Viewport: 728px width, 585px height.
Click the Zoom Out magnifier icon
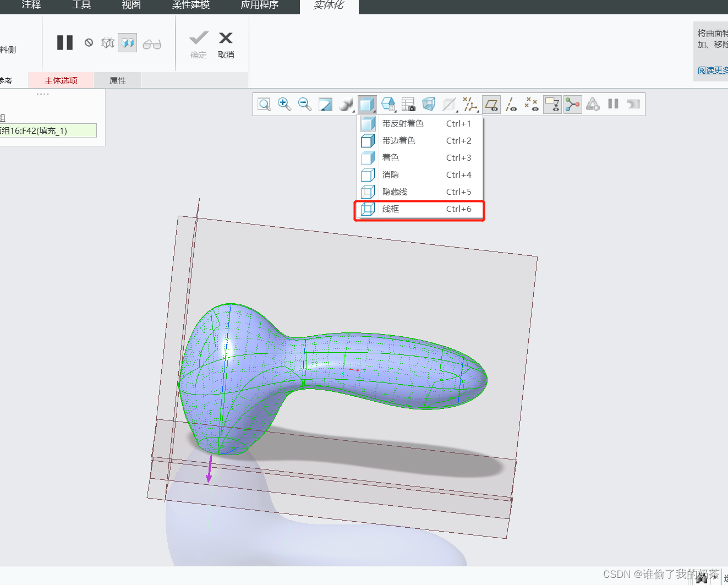(305, 104)
